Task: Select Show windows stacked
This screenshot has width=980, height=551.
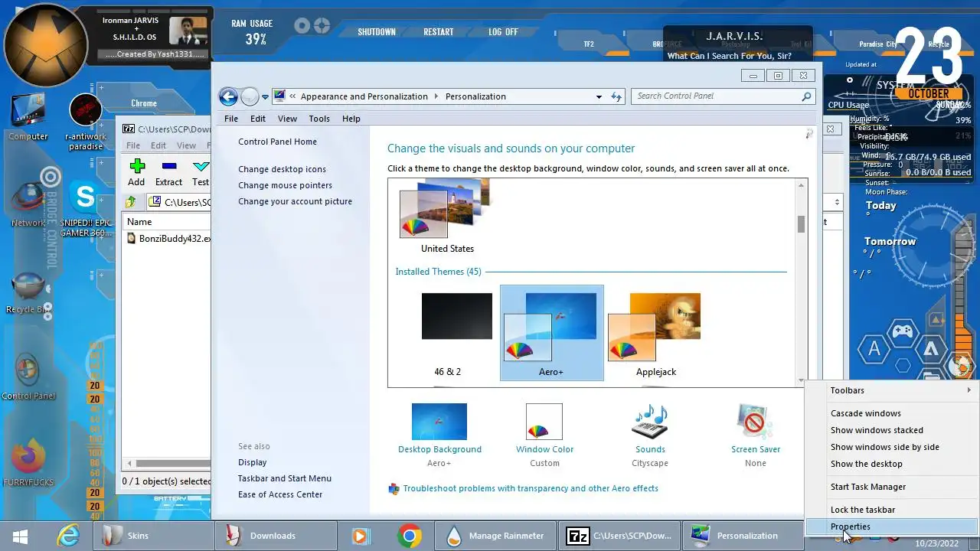Action: click(x=891, y=430)
